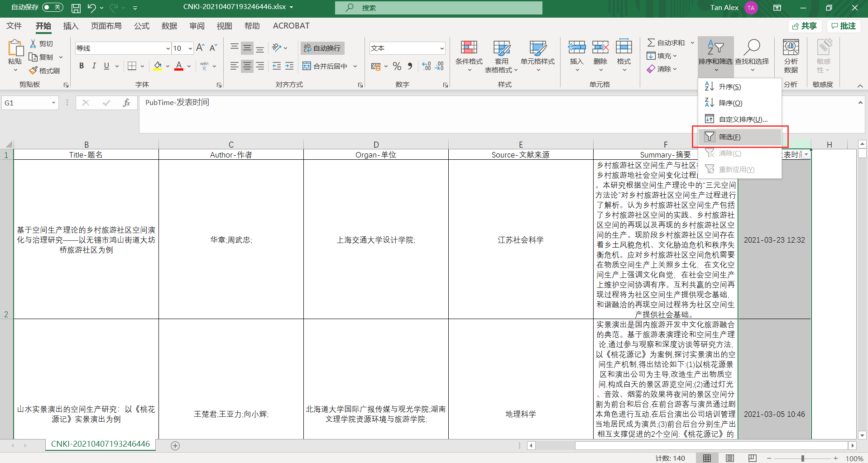Open the Data ribbon tab
The width and height of the screenshot is (868, 463).
click(x=169, y=26)
